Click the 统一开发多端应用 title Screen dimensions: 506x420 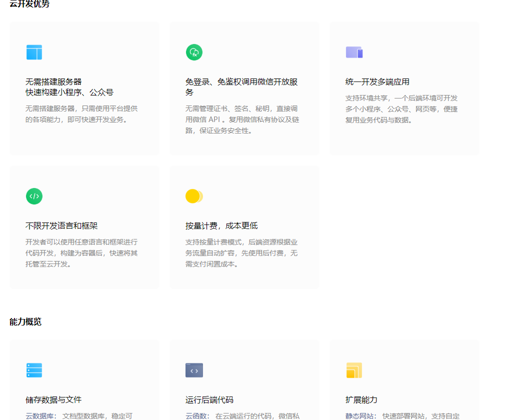pos(377,82)
